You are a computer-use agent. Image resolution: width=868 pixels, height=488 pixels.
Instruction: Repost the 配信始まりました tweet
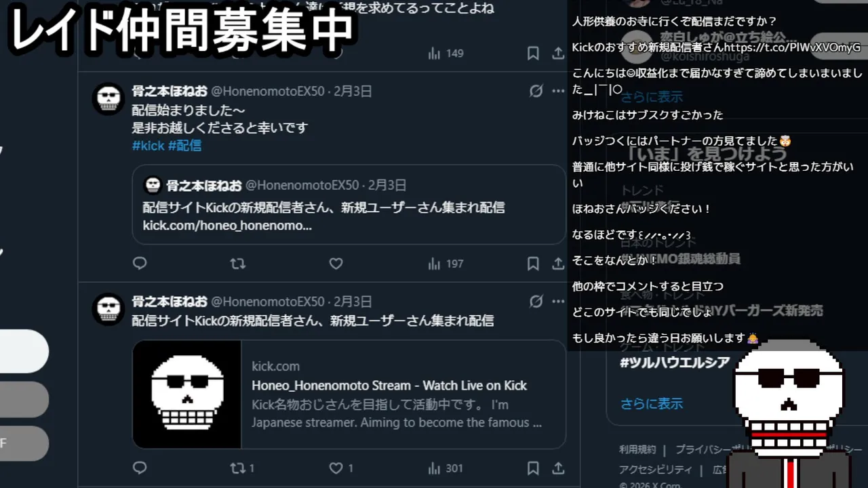(x=237, y=264)
